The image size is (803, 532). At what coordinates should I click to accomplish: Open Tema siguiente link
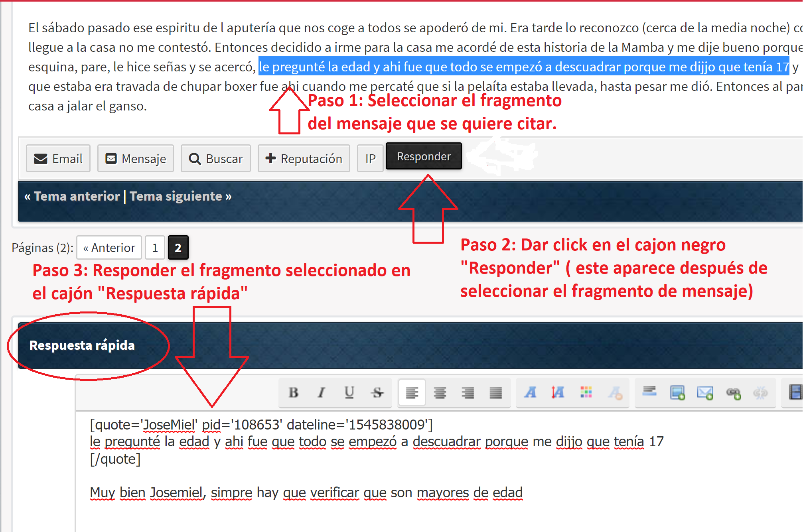(x=180, y=196)
